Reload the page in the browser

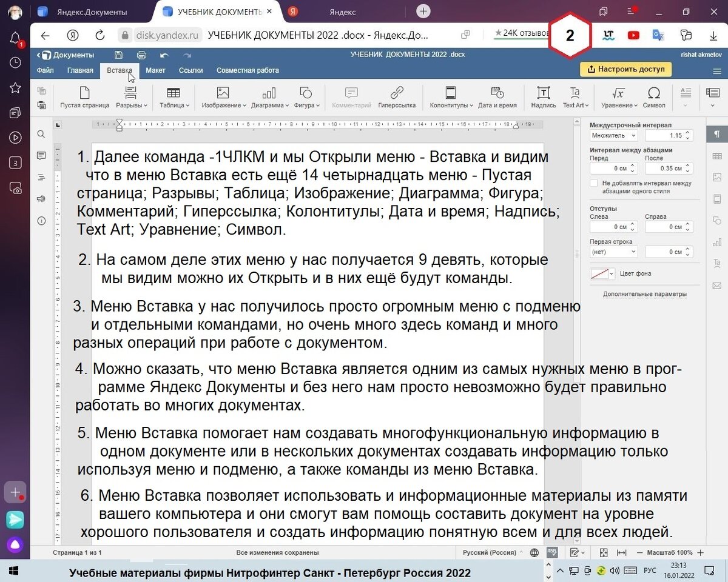click(x=100, y=35)
